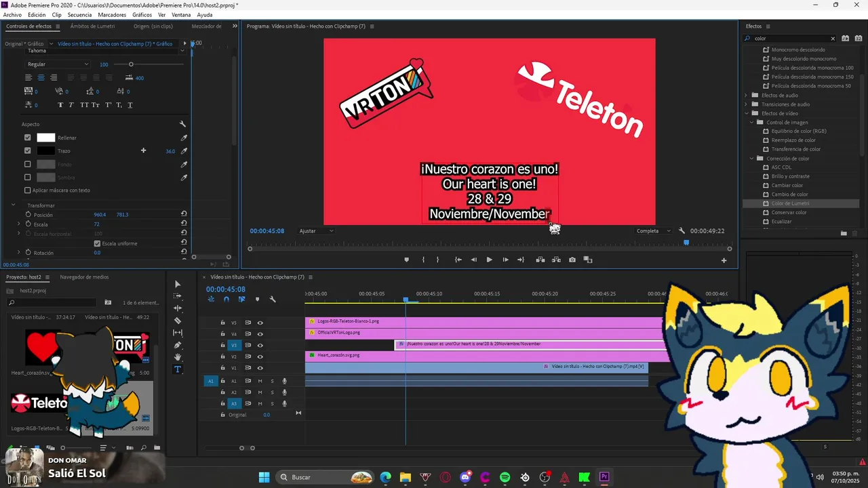Collapse Corrección de color folder

752,158
